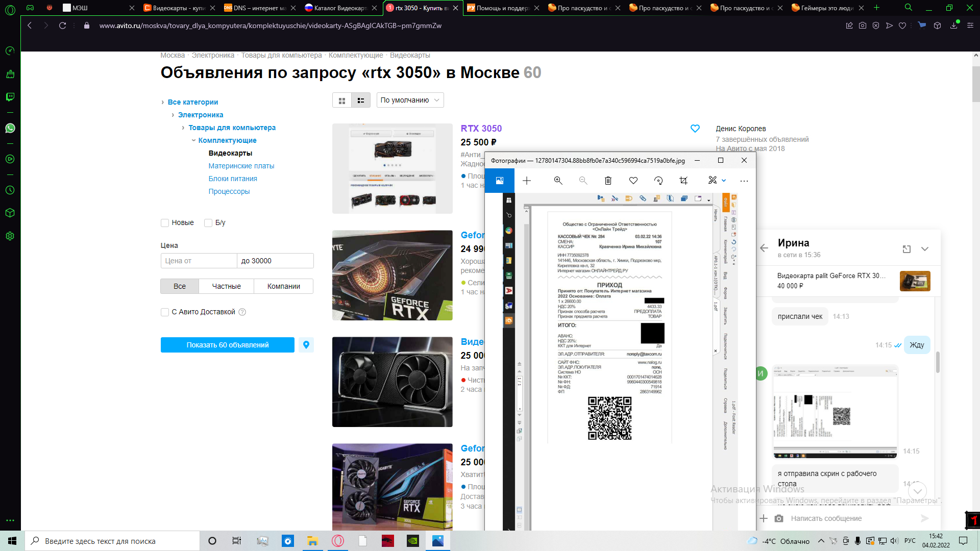Screen dimensions: 980x551
Task: Click Windows taskbar search box
Action: (112, 541)
